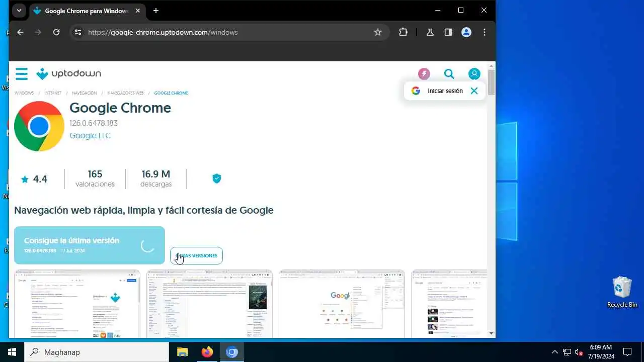
Task: Bookmark this page with the star
Action: coord(378,32)
